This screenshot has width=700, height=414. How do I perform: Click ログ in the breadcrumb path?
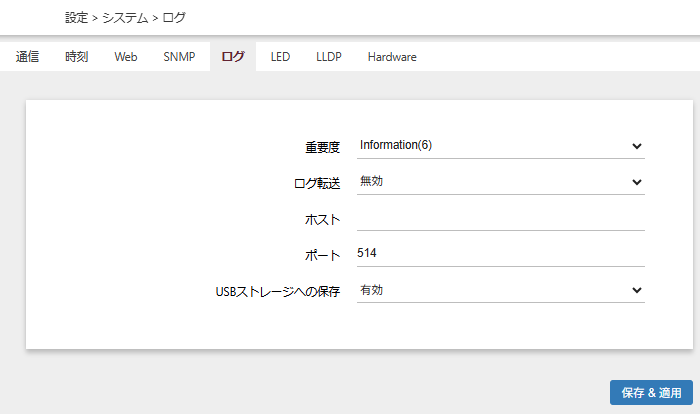[173, 18]
